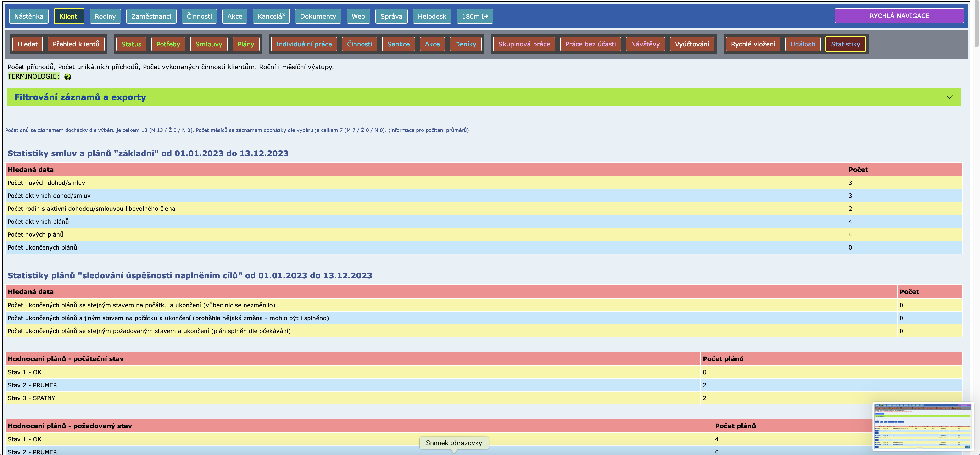Go to Skupinová práce
980x455 pixels.
524,44
